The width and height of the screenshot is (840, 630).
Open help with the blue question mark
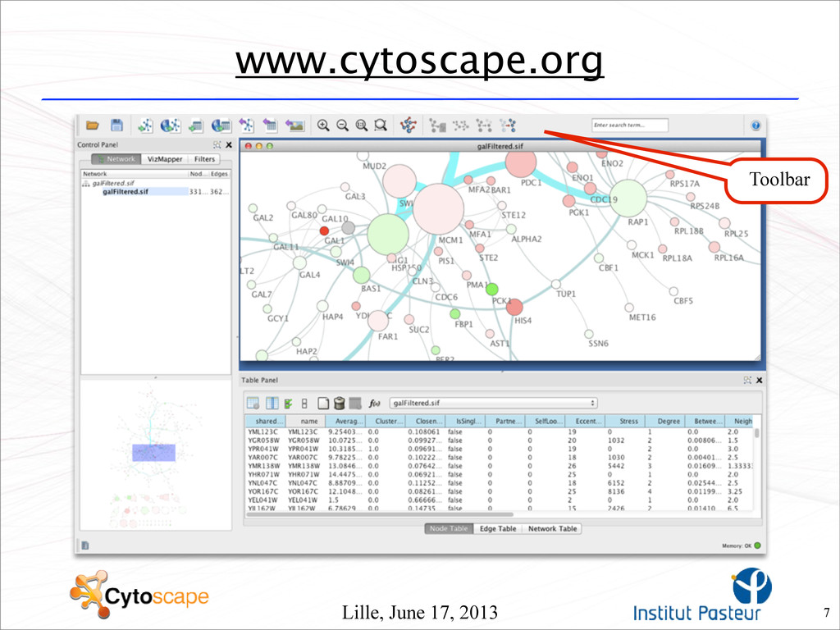tap(756, 126)
